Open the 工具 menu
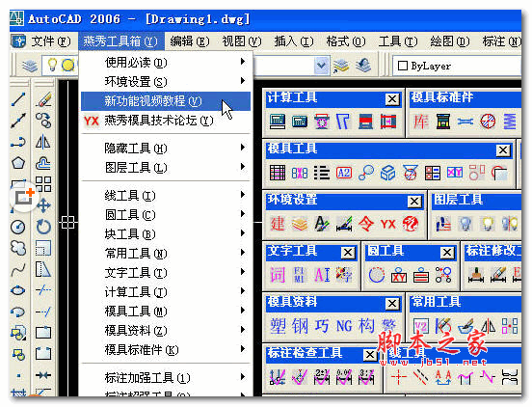The height and width of the screenshot is (407, 532). (x=398, y=41)
